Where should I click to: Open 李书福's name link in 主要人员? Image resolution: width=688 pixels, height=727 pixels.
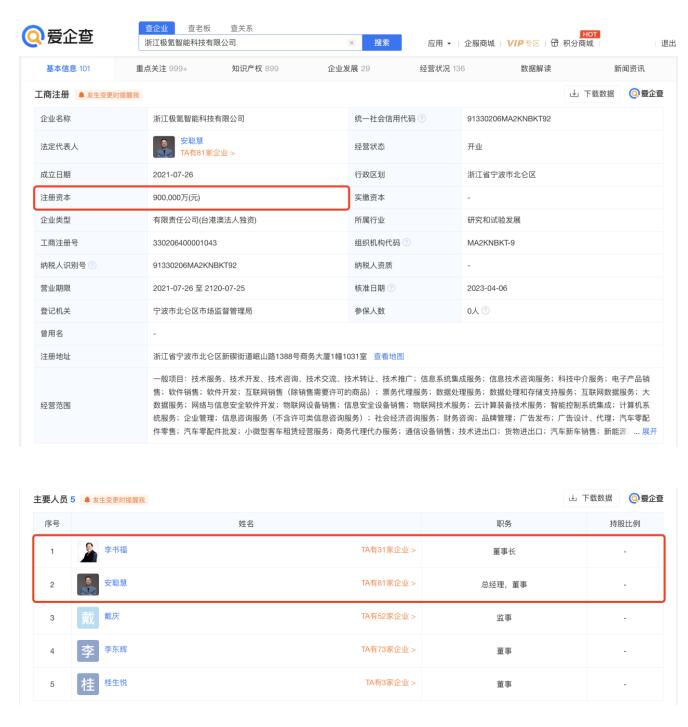coord(115,550)
